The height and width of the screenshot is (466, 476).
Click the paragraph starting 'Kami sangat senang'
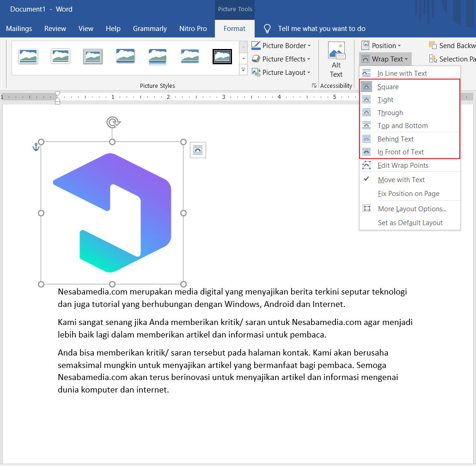(235, 329)
